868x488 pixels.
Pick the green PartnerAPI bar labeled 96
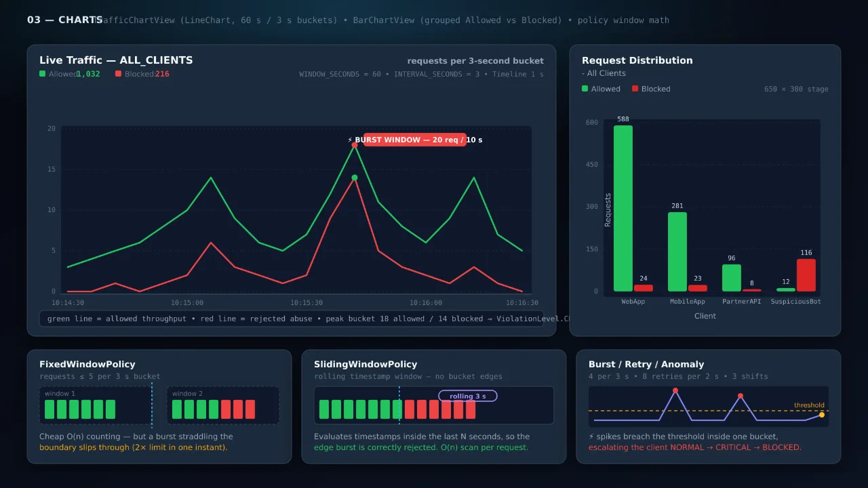pos(732,278)
